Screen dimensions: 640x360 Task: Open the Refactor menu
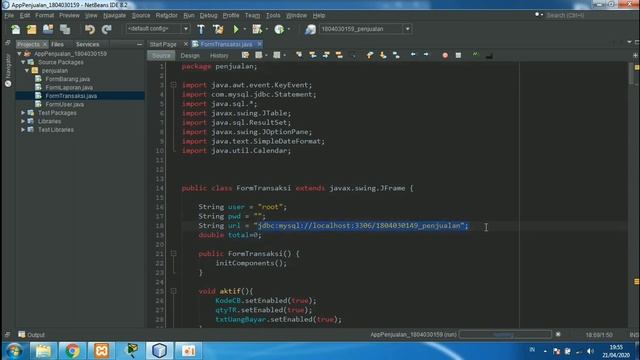[167, 16]
